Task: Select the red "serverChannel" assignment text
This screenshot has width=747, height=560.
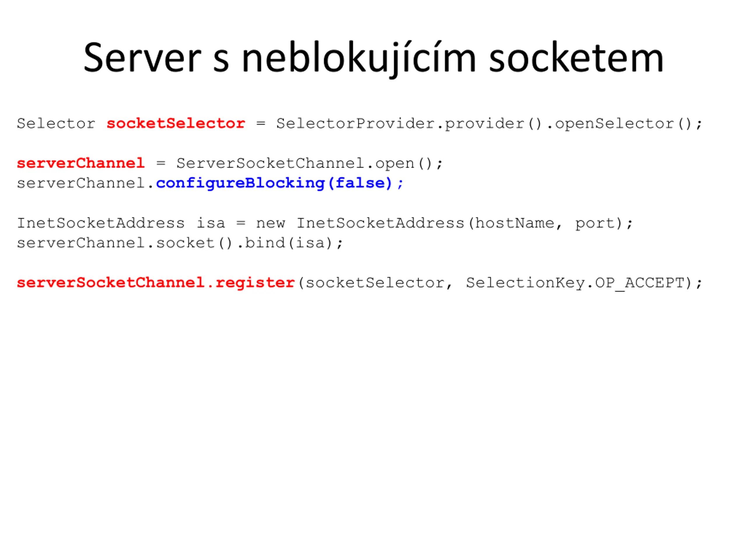Action: pos(81,164)
